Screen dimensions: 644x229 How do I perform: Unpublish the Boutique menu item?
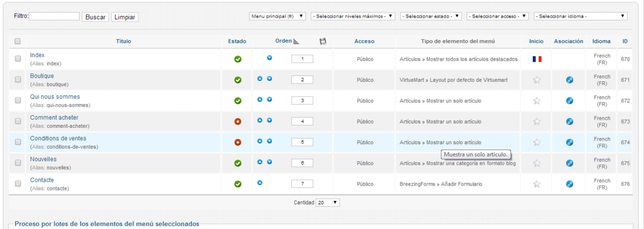point(237,80)
